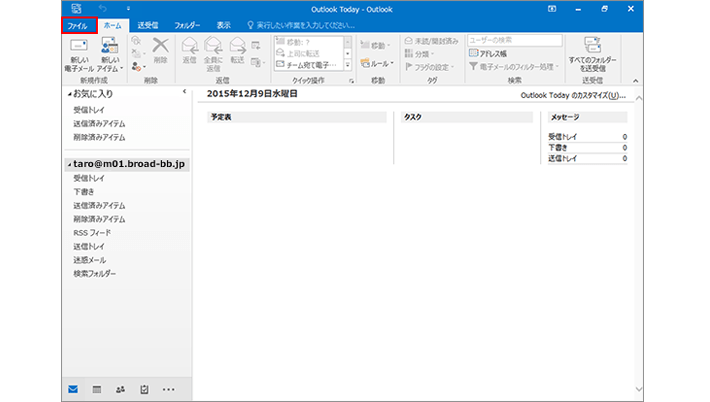Open Calendar view in bottom navigation bar
This screenshot has width=710, height=402.
(97, 389)
